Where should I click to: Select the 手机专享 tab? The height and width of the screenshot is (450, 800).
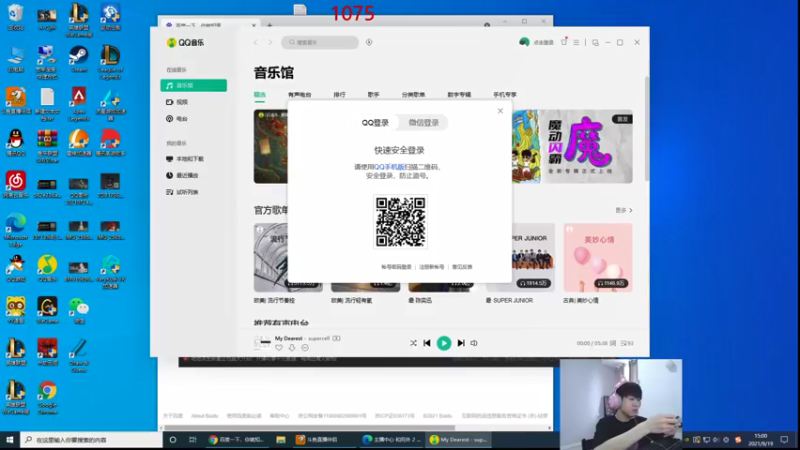(505, 95)
